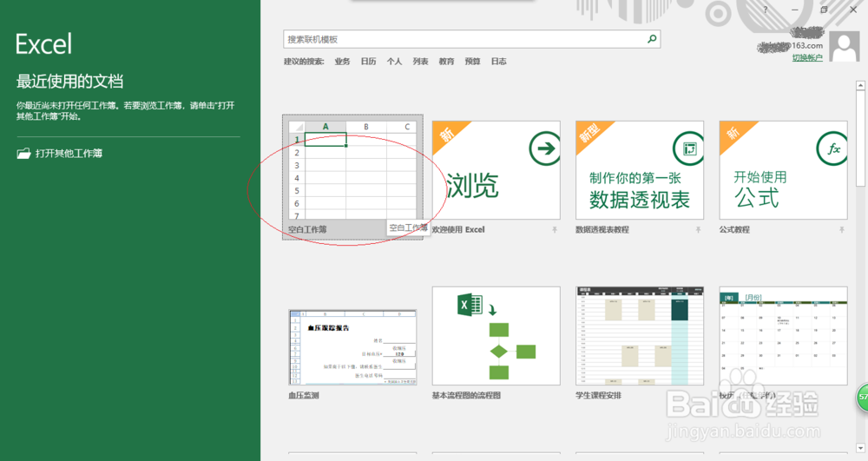Open the 血压监测 template thumbnail
The height and width of the screenshot is (461, 868).
tap(352, 347)
